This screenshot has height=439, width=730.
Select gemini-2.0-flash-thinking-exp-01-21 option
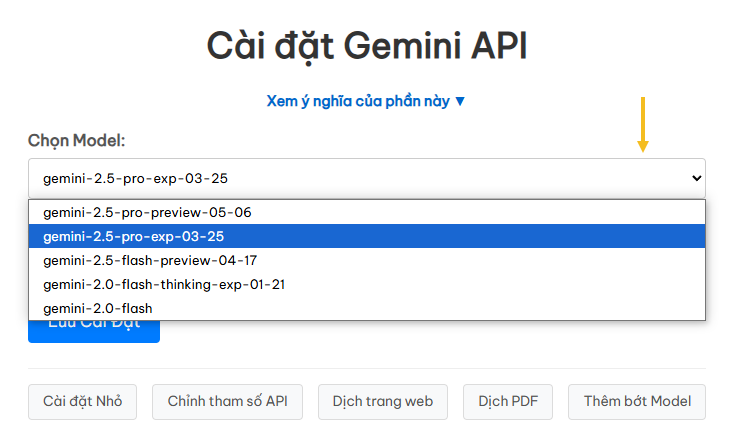point(164,284)
